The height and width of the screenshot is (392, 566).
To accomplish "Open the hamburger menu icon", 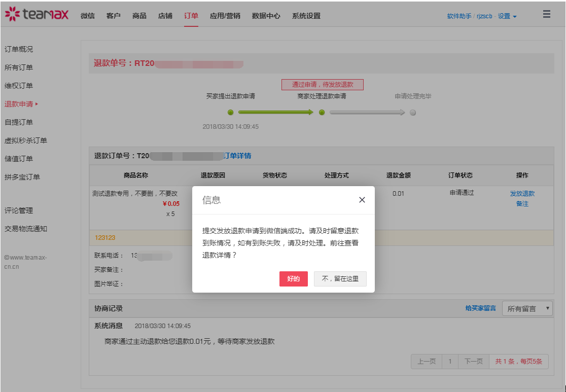I will tap(546, 15).
